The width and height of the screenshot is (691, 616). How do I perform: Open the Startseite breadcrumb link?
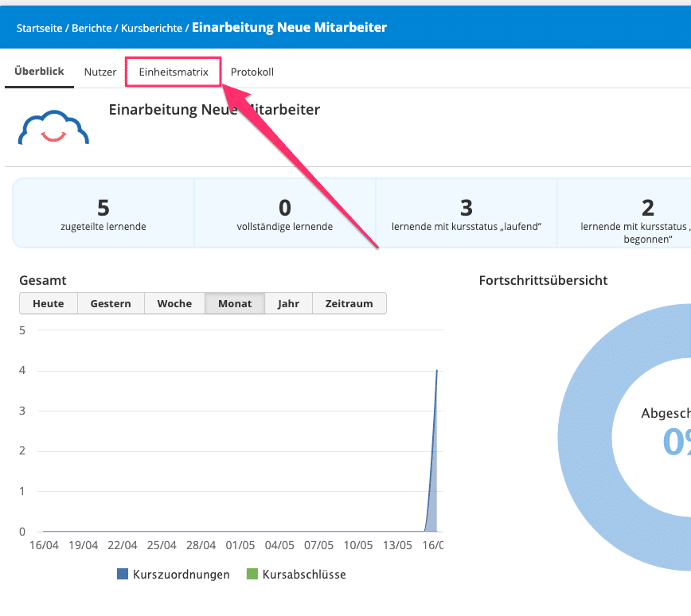pos(39,28)
